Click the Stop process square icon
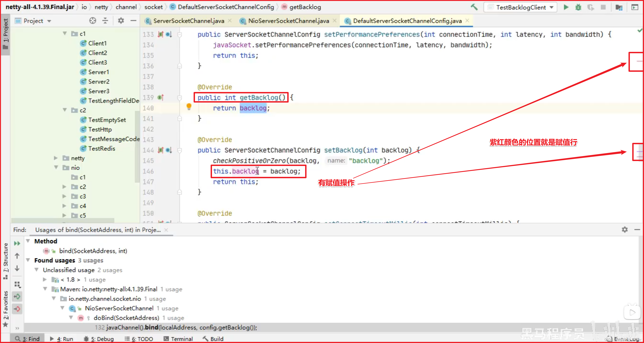This screenshot has width=644, height=343. (603, 7)
